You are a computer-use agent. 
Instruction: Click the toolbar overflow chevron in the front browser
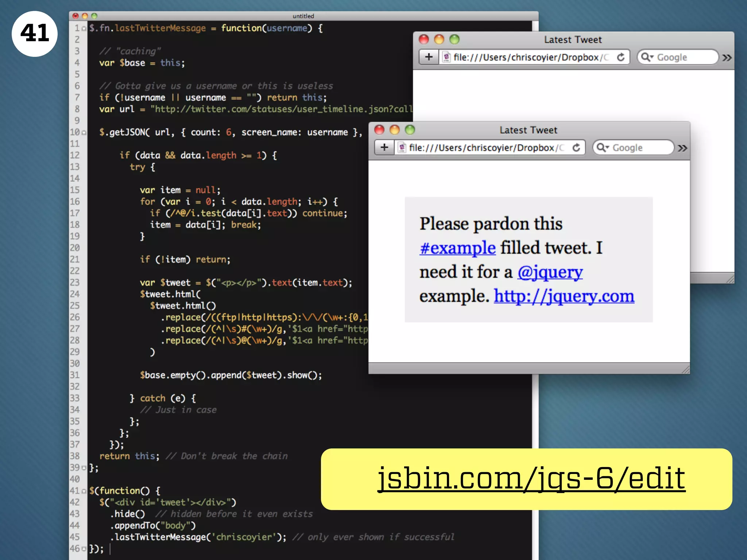[x=682, y=148]
